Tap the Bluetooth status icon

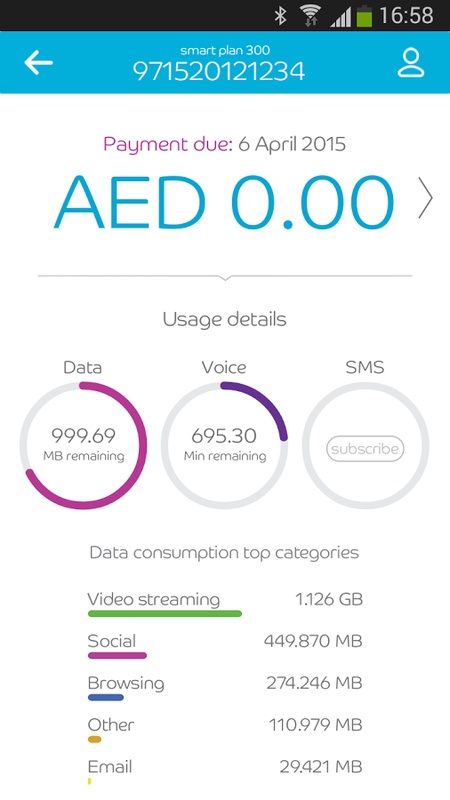281,15
